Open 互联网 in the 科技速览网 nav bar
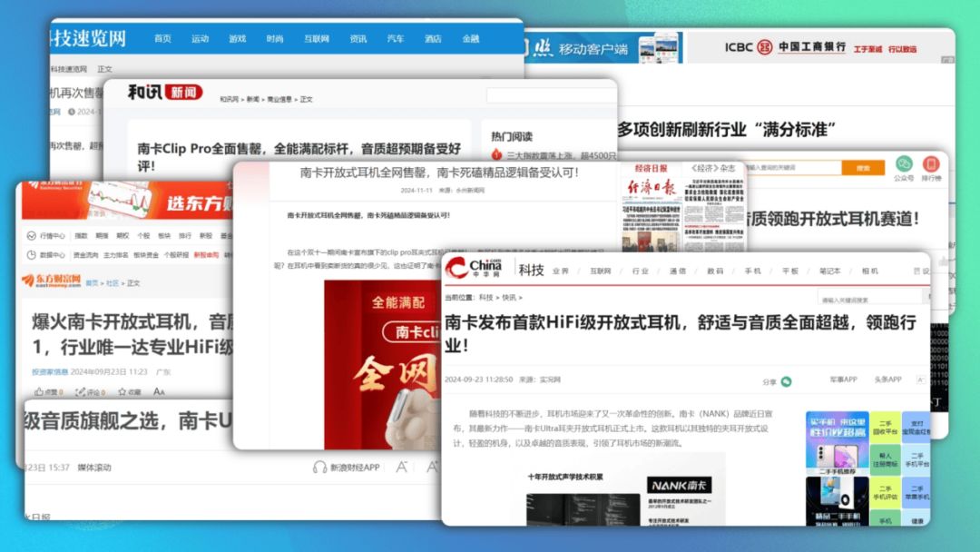980x552 pixels. pos(317,39)
